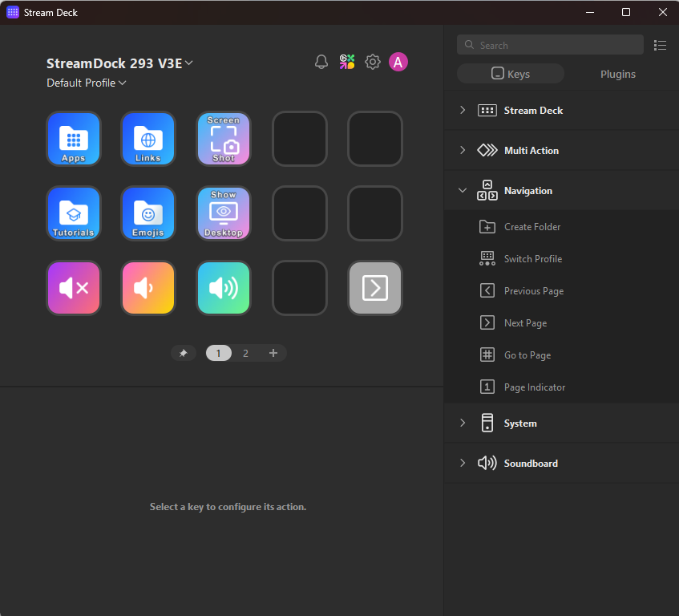Screen dimensions: 679x616
Task: Select the mute volume key
Action: click(x=74, y=288)
